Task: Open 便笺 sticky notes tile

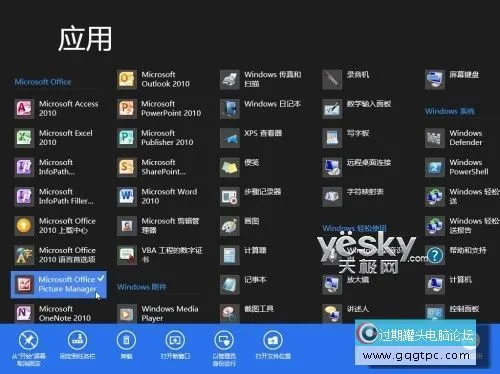Action: tap(240, 167)
